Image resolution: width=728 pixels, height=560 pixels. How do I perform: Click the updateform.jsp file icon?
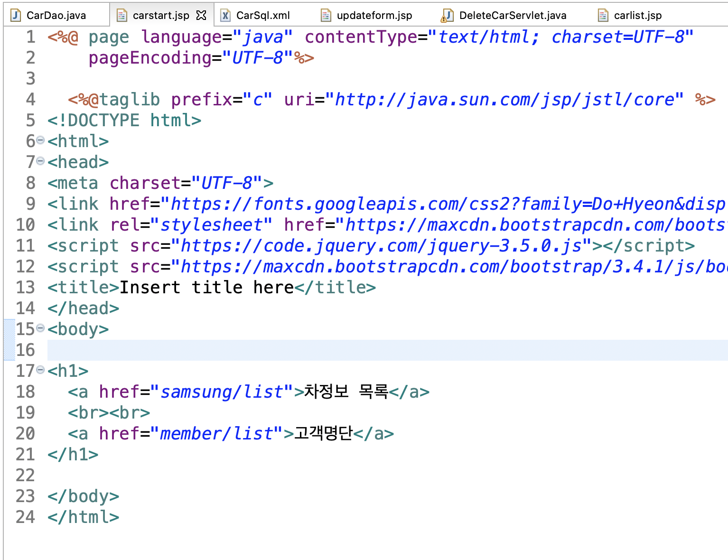326,15
